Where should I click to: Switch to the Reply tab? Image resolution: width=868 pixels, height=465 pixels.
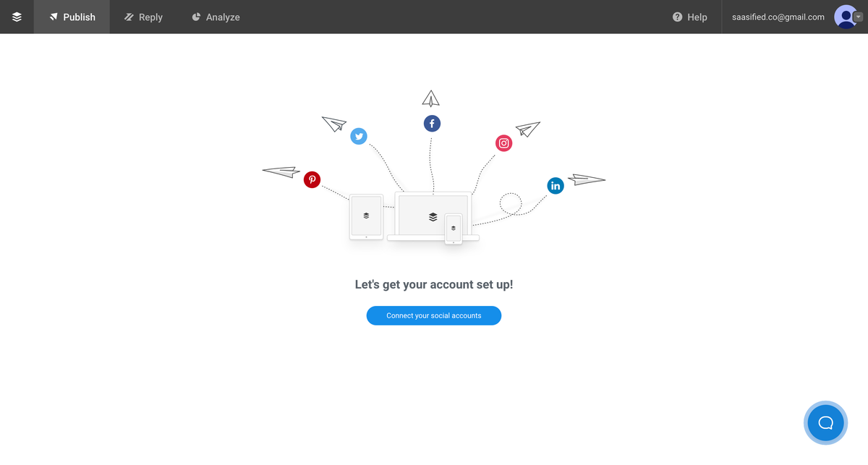[x=143, y=17]
